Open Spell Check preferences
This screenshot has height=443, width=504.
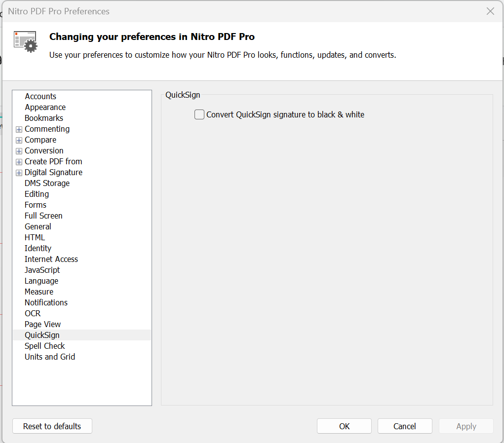pyautogui.click(x=45, y=346)
